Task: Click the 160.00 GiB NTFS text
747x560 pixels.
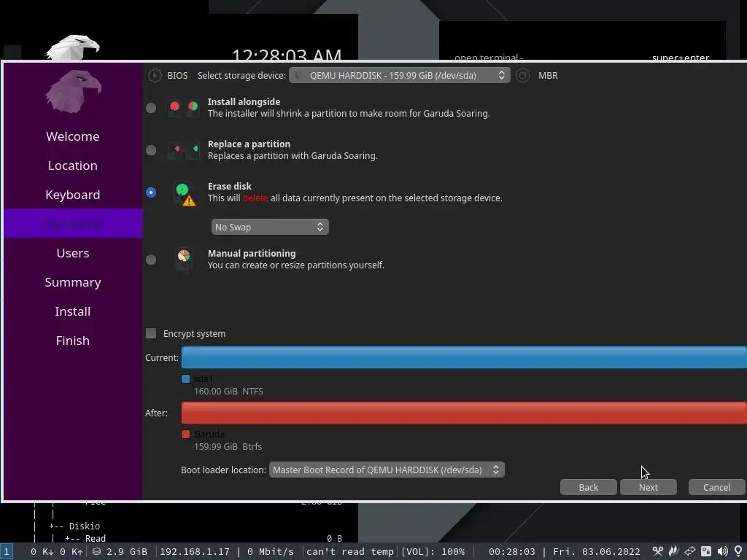Action: pyautogui.click(x=228, y=392)
